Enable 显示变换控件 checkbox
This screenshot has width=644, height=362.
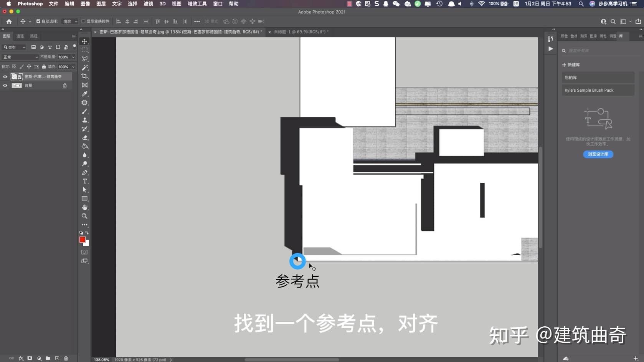click(83, 21)
